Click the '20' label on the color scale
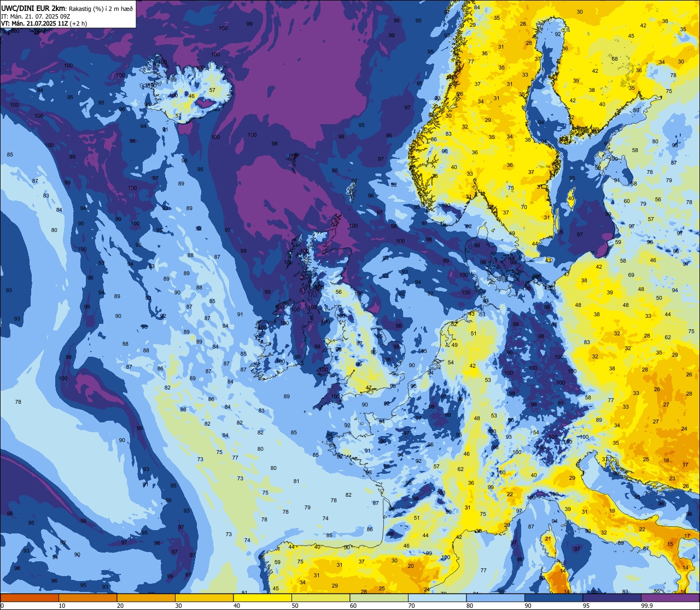Image resolution: width=700 pixels, height=610 pixels. [x=120, y=606]
